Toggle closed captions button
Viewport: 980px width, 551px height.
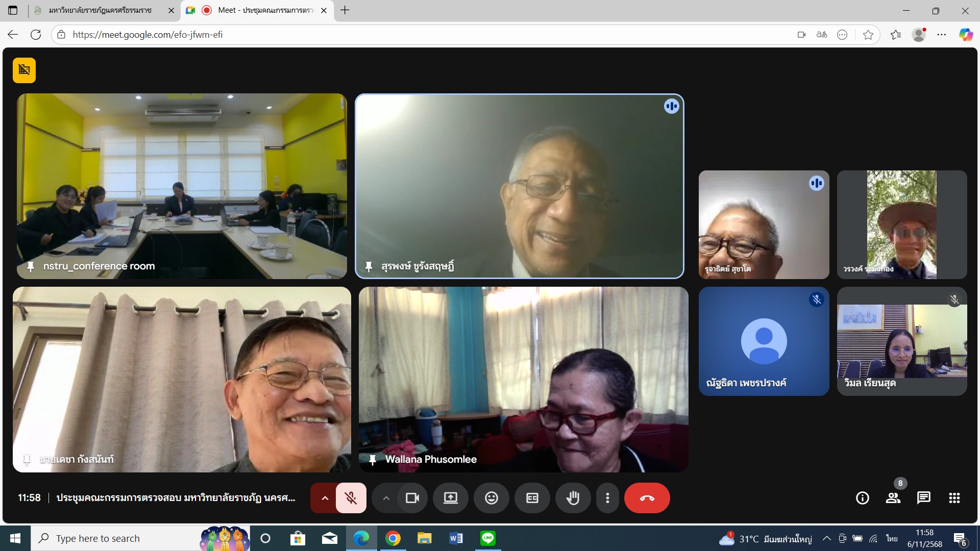click(x=532, y=498)
